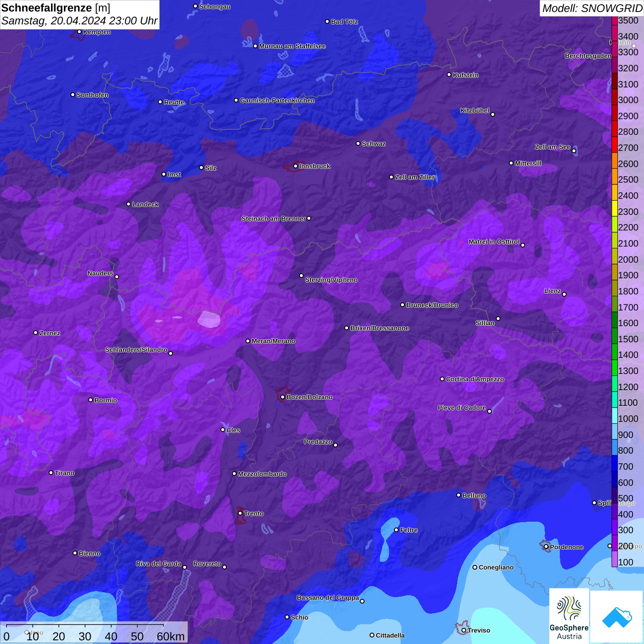Click the Trento city marker dot
644x644 pixels.
pos(240,513)
